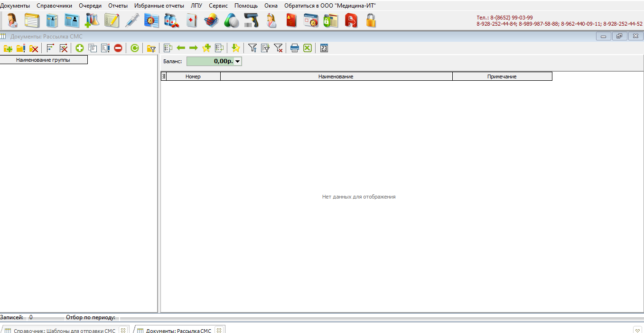This screenshot has width=644, height=333.
Task: Click the Наименование группы column header
Action: tap(43, 60)
